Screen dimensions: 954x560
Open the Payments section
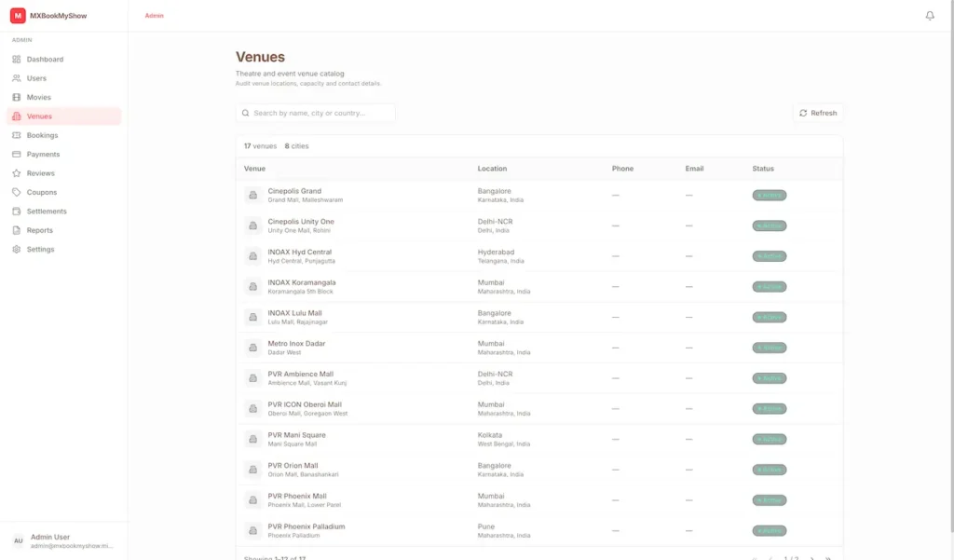click(63, 154)
